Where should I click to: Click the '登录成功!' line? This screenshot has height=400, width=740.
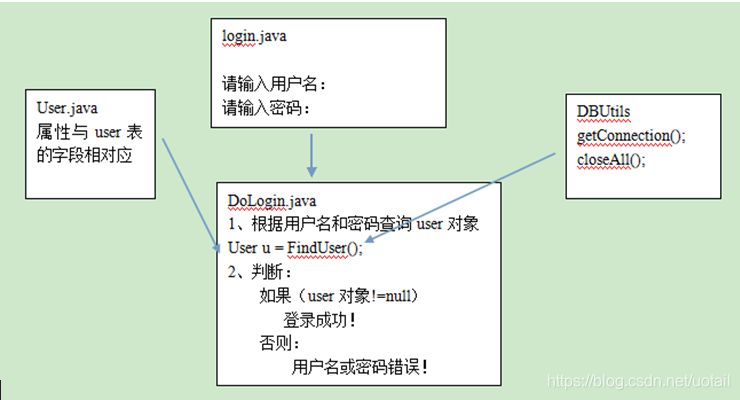(320, 320)
